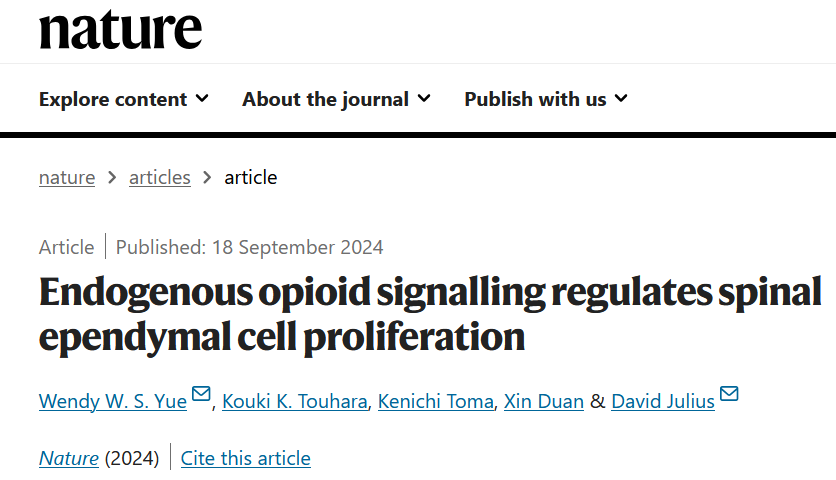Go to nature in the breadcrumb
This screenshot has width=836, height=480.
(x=67, y=178)
